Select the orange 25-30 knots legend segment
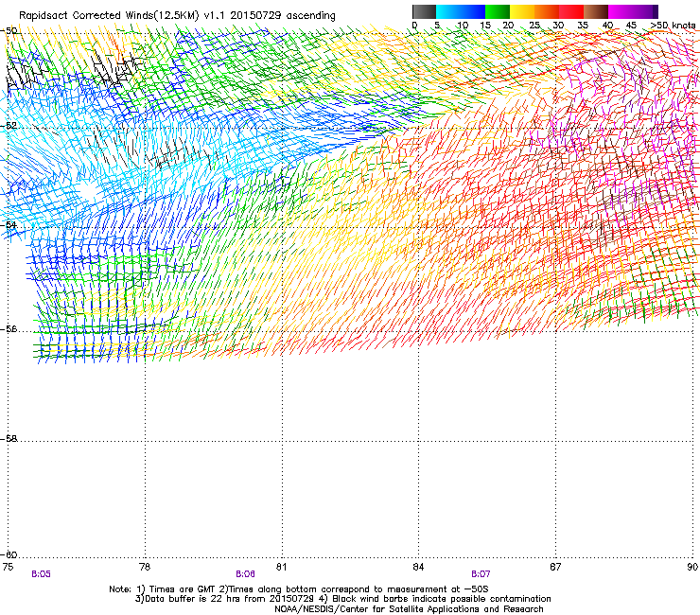The height and width of the screenshot is (615, 700). click(547, 11)
